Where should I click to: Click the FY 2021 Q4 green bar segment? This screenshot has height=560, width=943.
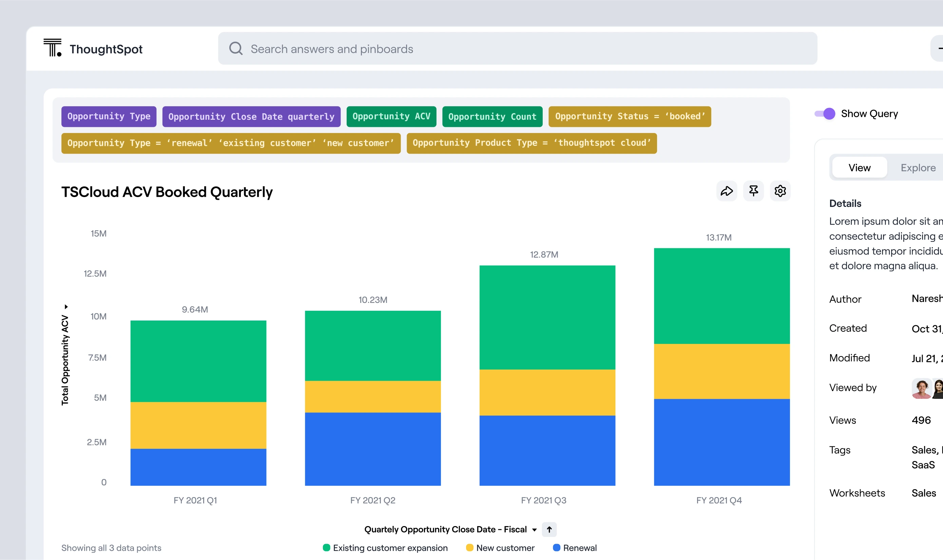721,296
